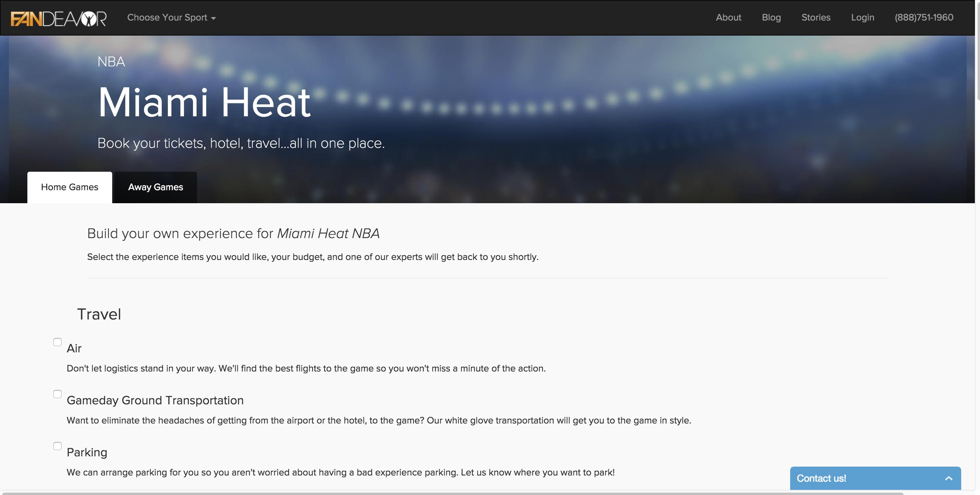
Task: Select the Gameday Ground Transportation label
Action: tap(155, 400)
